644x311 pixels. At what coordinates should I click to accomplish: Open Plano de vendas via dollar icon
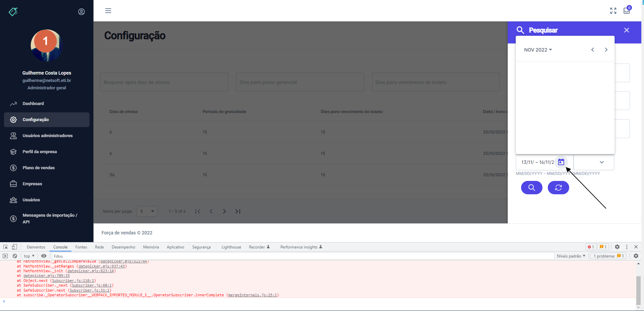click(x=13, y=168)
